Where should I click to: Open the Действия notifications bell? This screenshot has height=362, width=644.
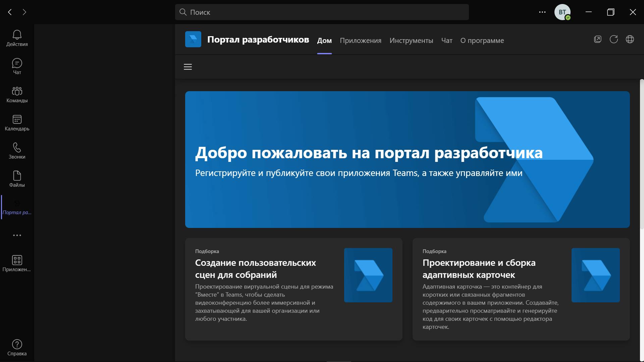click(17, 38)
